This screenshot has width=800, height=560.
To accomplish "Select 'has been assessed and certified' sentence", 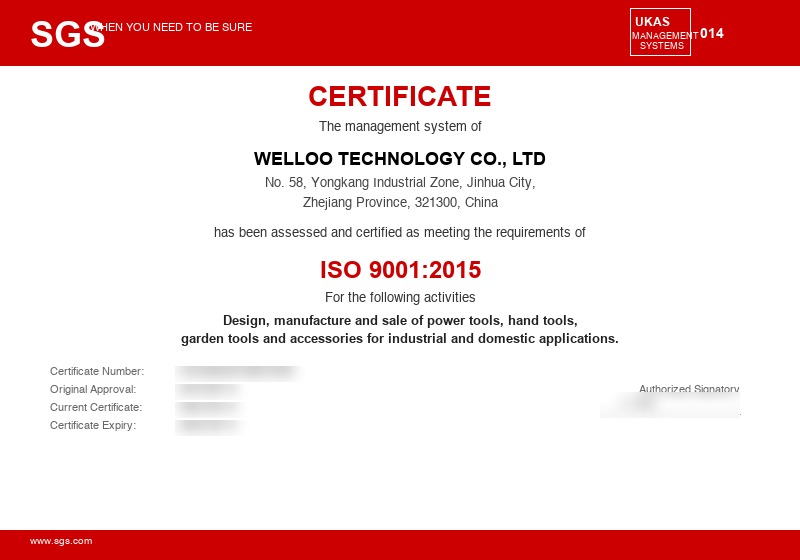I will click(399, 232).
